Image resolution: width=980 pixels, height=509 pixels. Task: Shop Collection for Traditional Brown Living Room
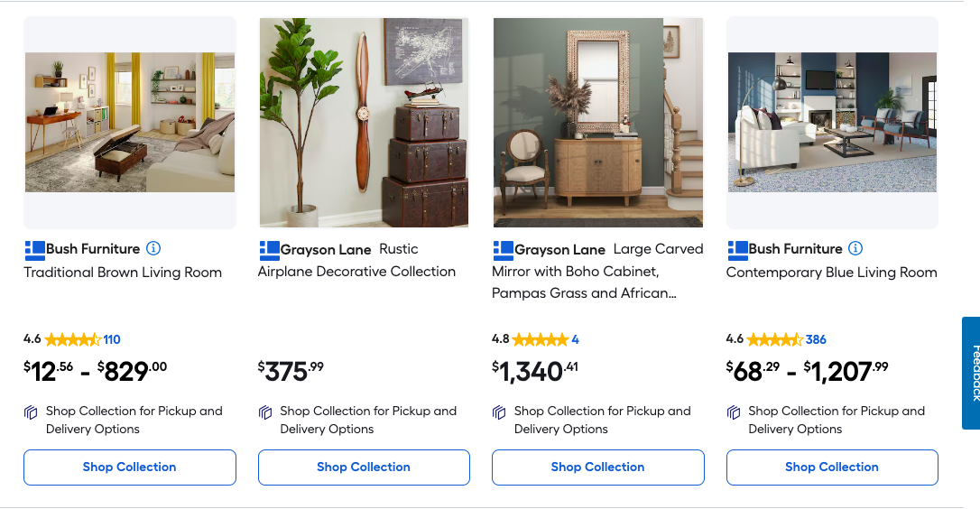(x=129, y=467)
